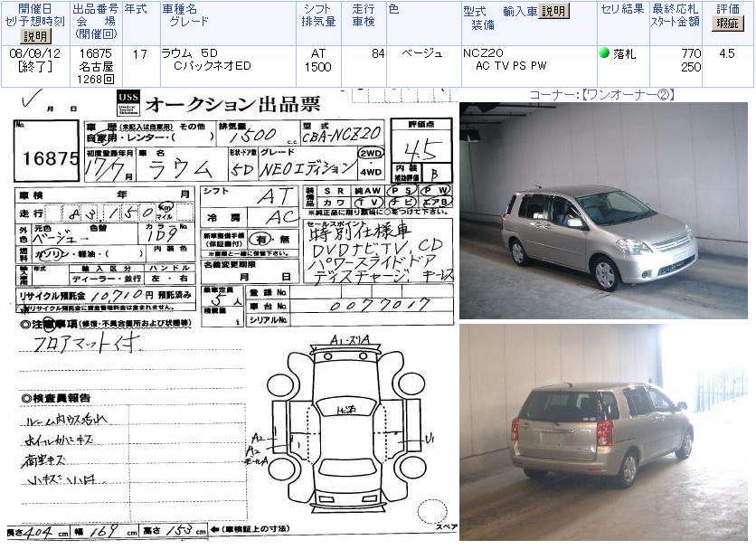756x559 pixels.
Task: Click the ベージュ color cell
Action: coord(422,53)
